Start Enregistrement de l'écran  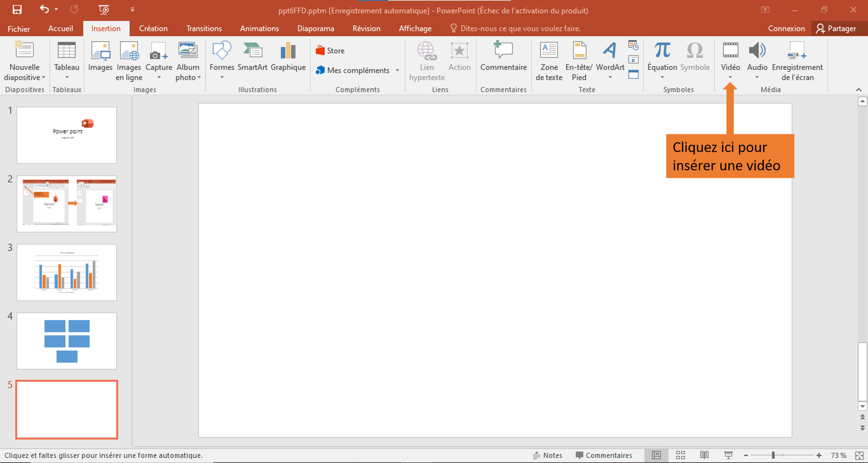point(797,61)
